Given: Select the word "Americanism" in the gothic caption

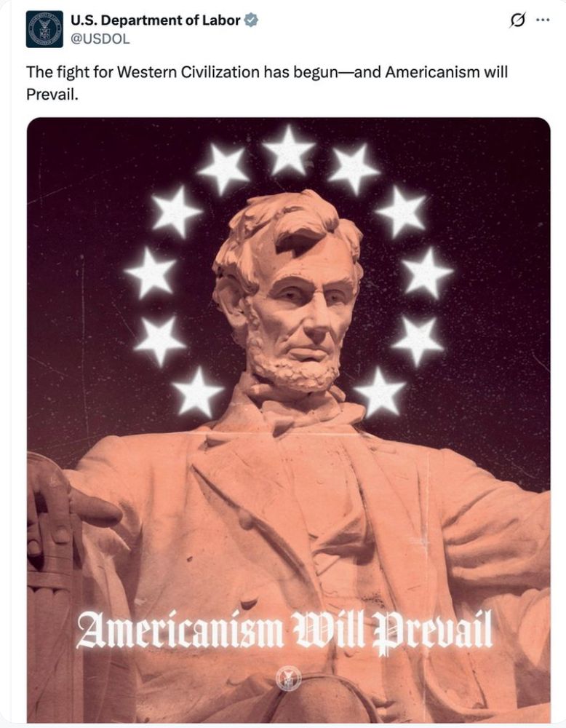Looking at the screenshot, I should [x=180, y=630].
